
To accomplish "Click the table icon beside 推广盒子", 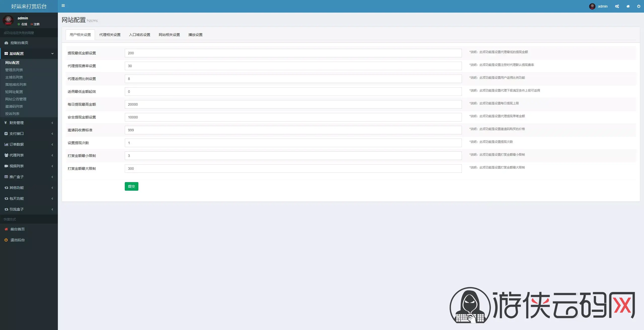I will (x=6, y=177).
